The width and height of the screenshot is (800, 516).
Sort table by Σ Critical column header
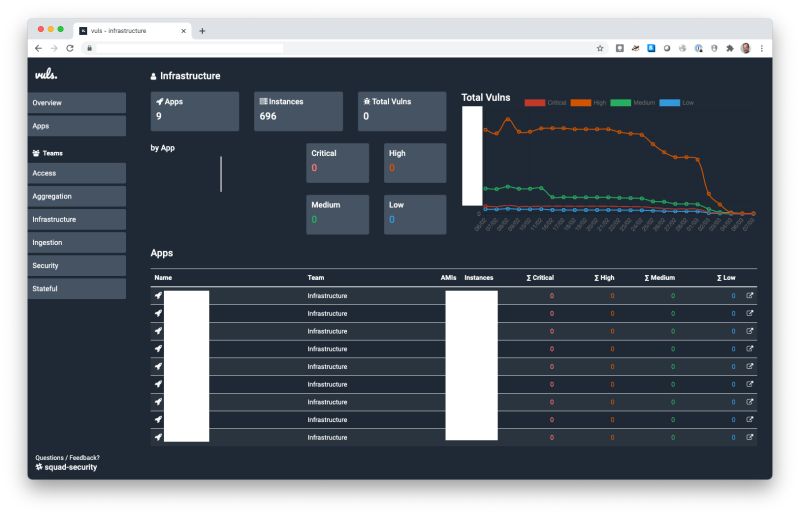pos(540,278)
